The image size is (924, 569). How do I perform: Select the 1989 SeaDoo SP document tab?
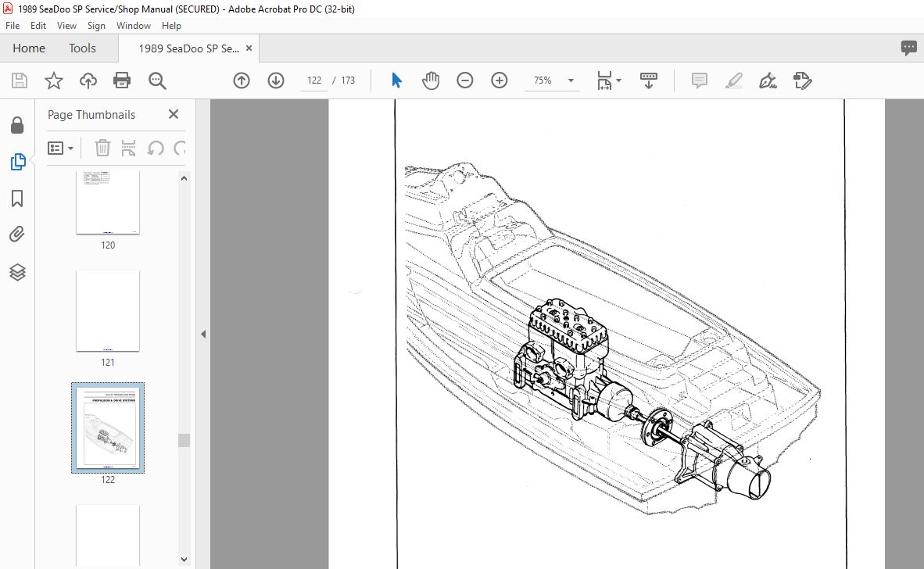(x=188, y=48)
